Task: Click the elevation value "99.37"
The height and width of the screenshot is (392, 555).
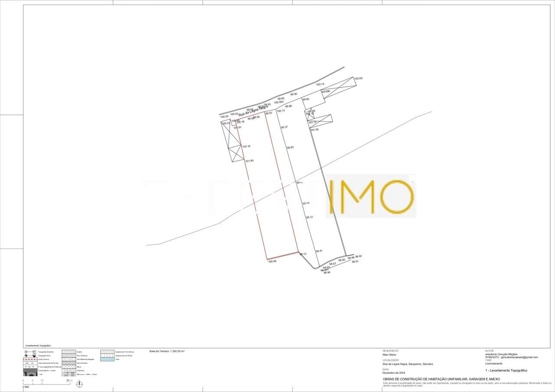Action: (284, 127)
